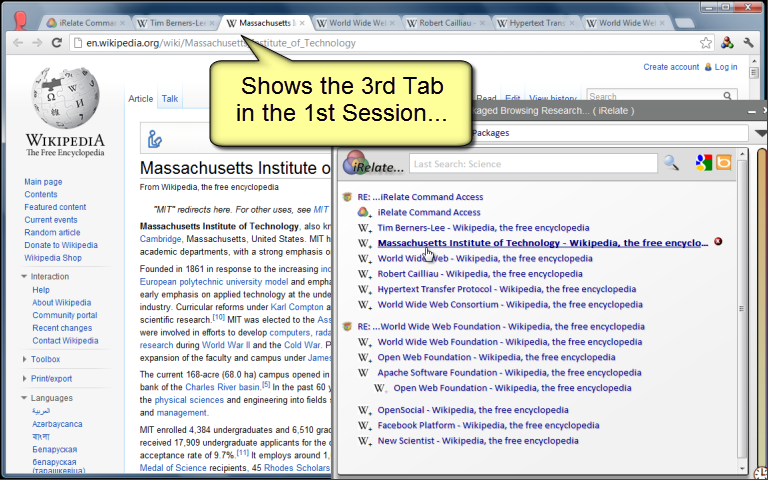Image resolution: width=768 pixels, height=480 pixels.
Task: Open the Wikipedia Article tab
Action: 141,98
